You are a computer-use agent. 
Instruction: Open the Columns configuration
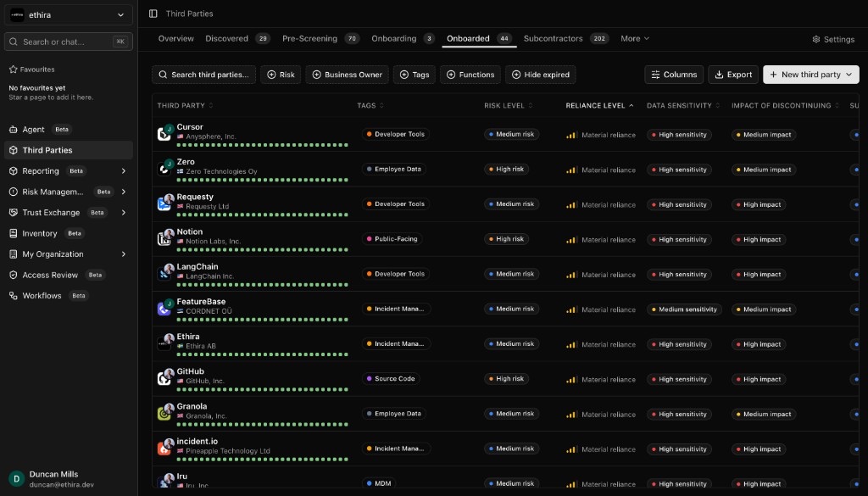coord(674,75)
